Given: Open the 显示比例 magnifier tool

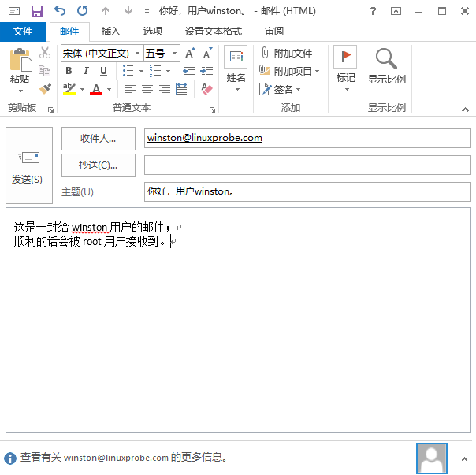Looking at the screenshot, I should [386, 67].
